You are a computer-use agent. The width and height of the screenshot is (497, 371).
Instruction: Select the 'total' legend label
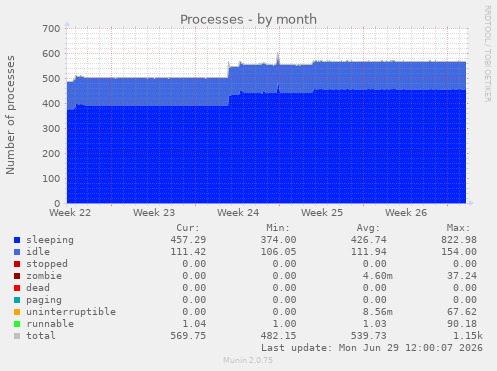[x=41, y=336]
